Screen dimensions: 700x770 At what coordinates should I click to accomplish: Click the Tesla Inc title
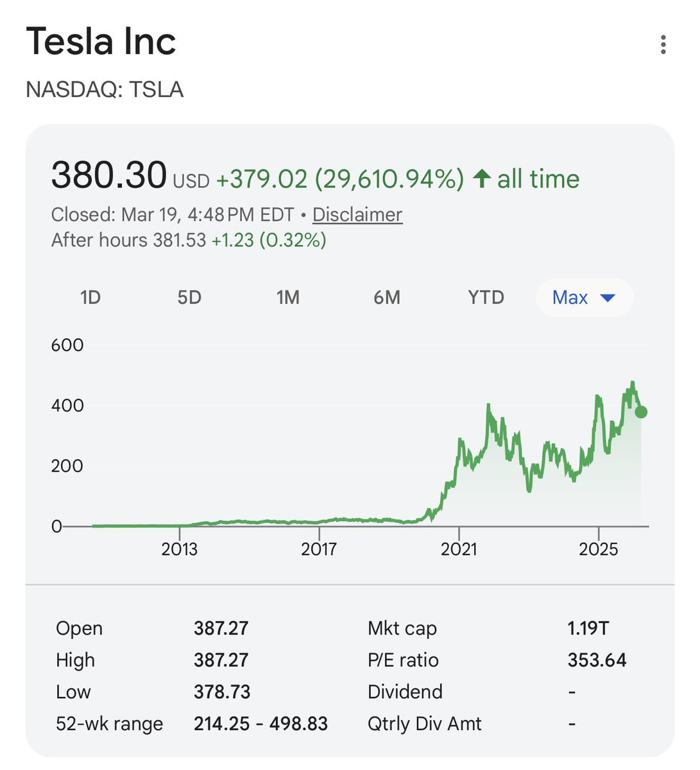[x=101, y=42]
